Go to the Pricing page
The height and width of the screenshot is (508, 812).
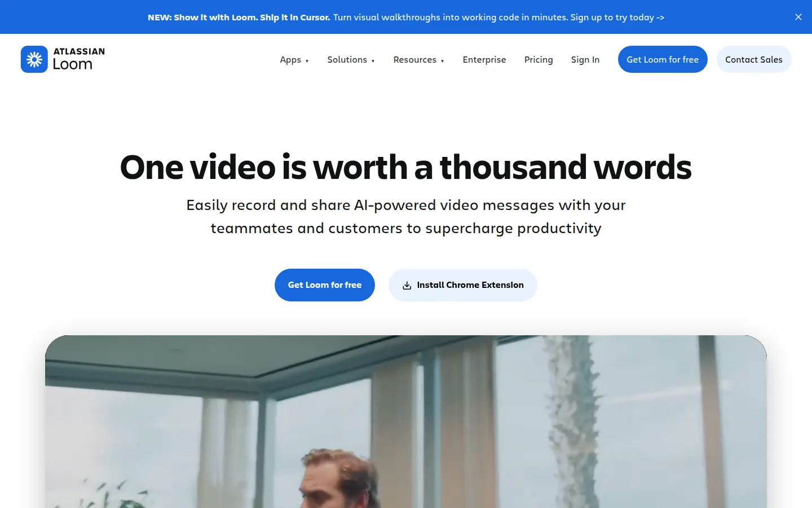click(539, 60)
